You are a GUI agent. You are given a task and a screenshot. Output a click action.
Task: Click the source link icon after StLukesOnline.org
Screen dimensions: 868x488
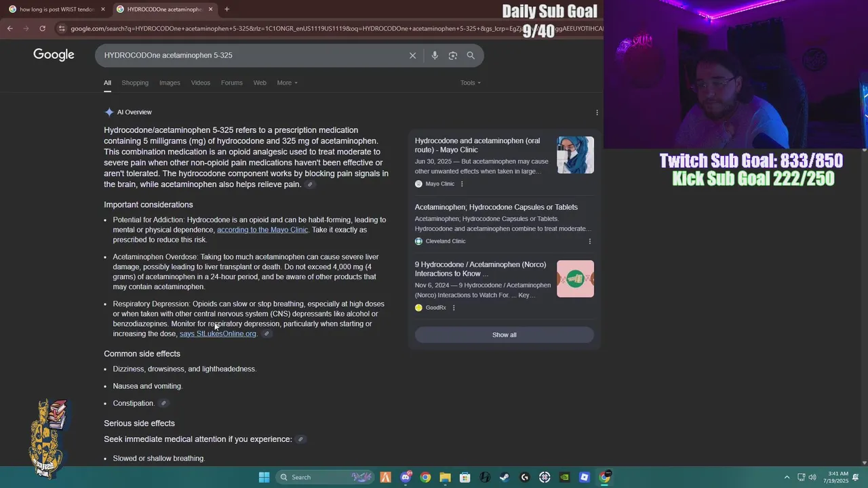tap(267, 333)
